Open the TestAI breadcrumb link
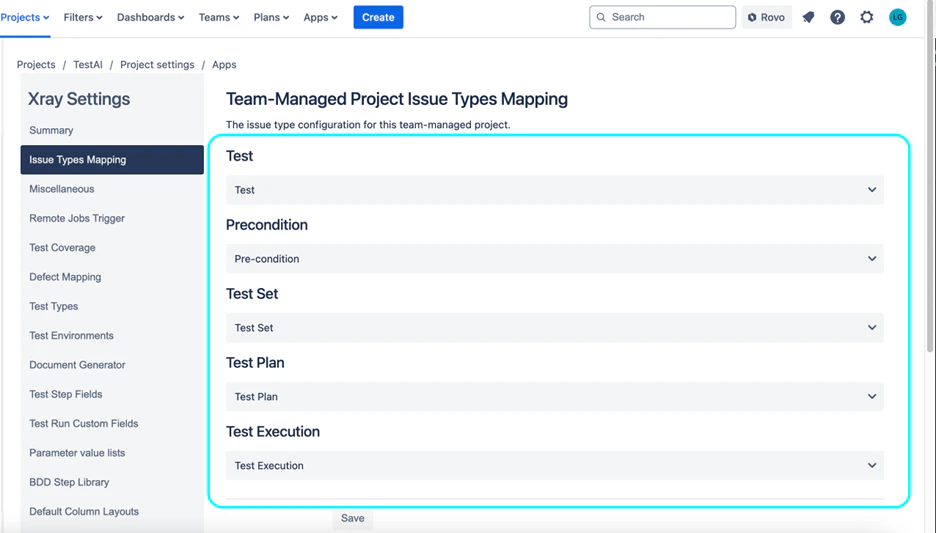The height and width of the screenshot is (533, 936). coord(88,64)
